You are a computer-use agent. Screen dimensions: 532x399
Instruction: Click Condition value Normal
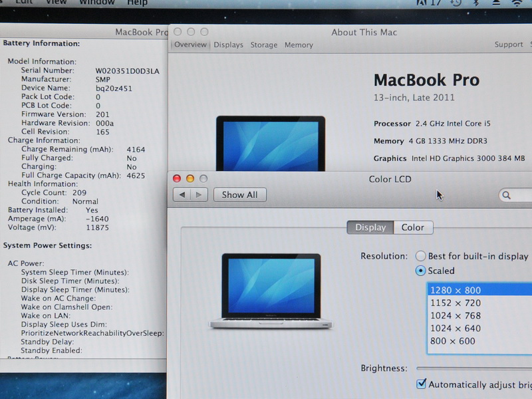pos(85,201)
